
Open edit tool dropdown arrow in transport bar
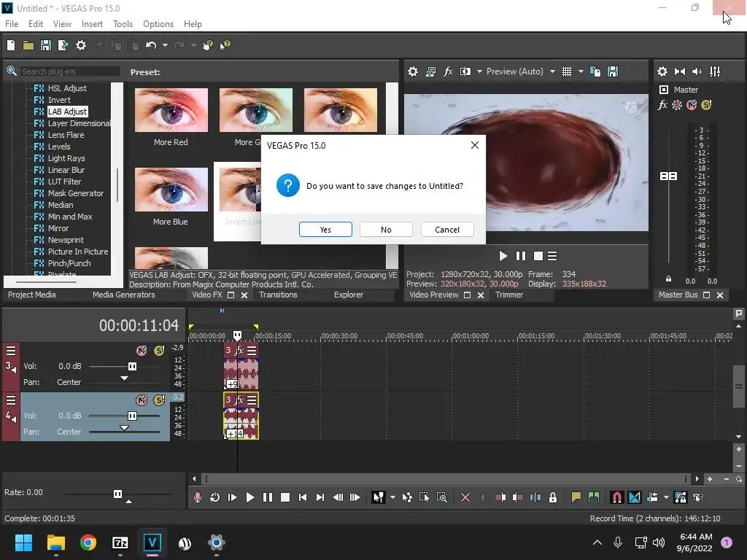392,497
